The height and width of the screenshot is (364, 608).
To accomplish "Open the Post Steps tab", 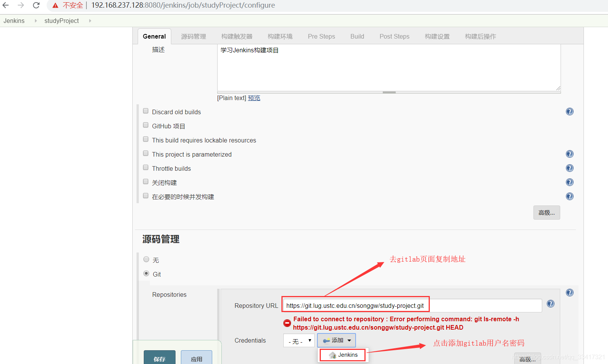I will (x=395, y=37).
